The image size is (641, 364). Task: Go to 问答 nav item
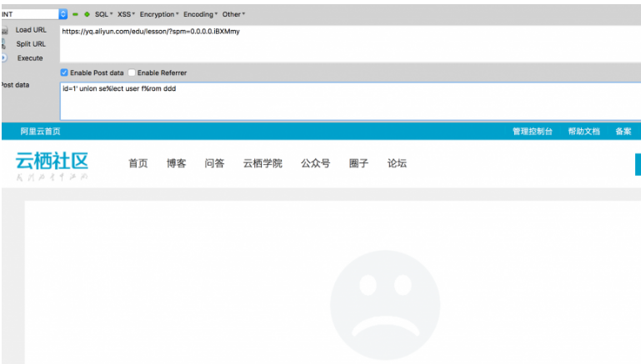(x=214, y=163)
